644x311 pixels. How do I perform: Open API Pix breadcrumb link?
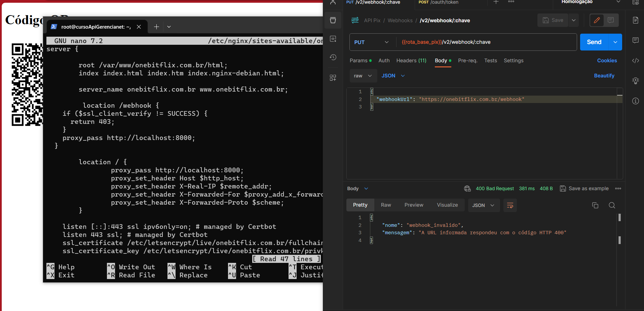372,21
